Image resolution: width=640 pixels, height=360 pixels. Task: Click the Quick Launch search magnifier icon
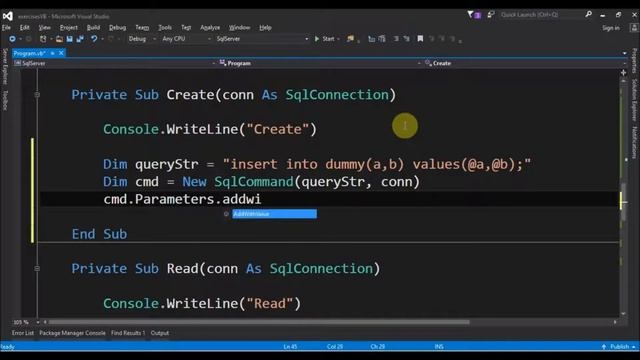[589, 14]
